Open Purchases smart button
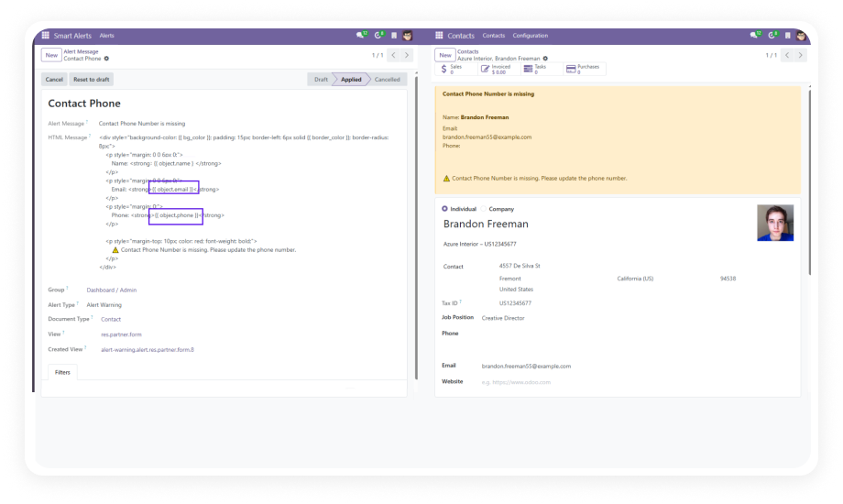This screenshot has height=504, width=843. [x=585, y=69]
